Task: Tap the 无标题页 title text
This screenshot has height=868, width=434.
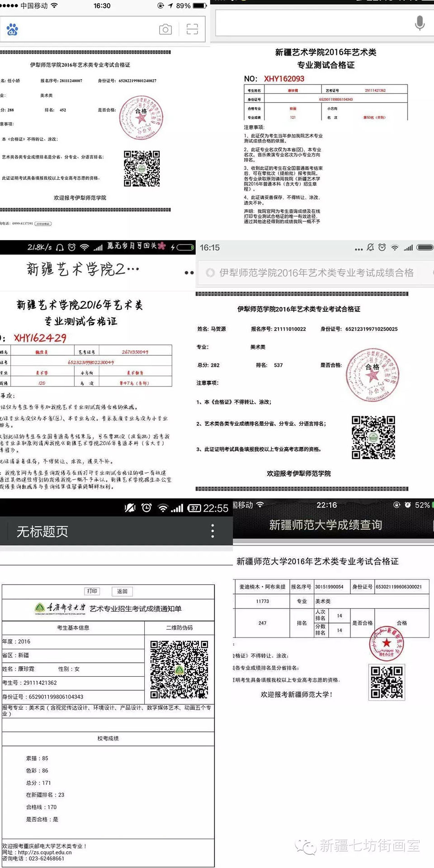Action: [42, 531]
